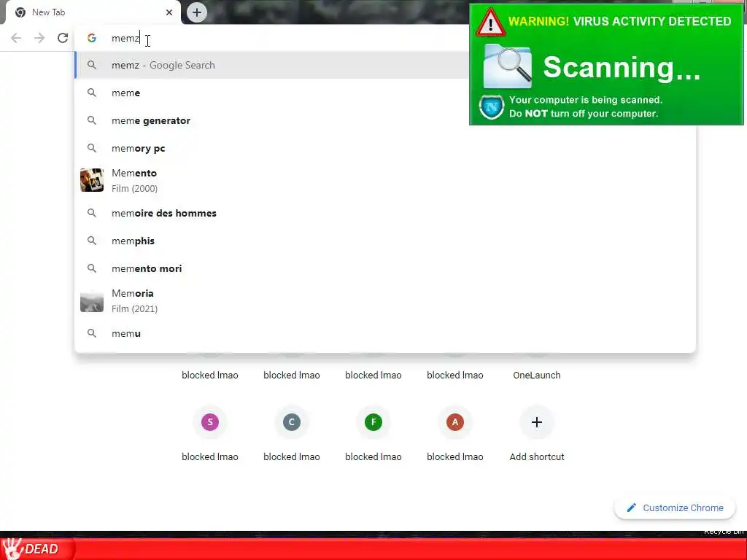Open the green F shortcut tile
This screenshot has width=747, height=560.
pyautogui.click(x=373, y=422)
